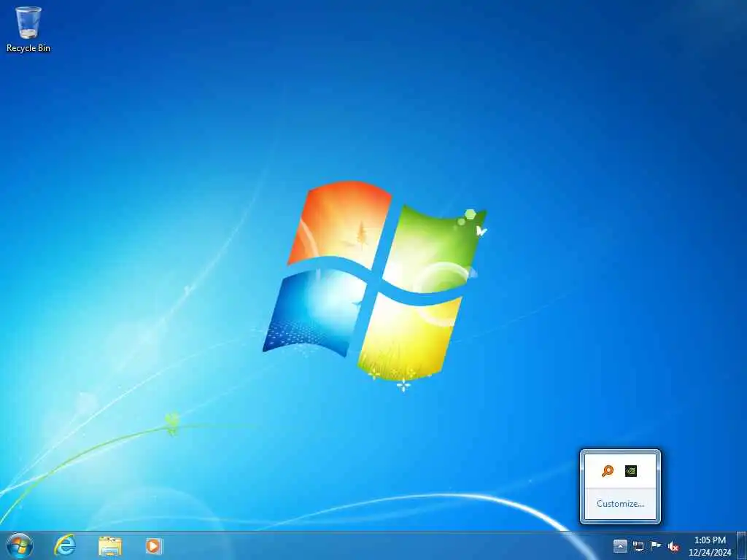The width and height of the screenshot is (747, 560).
Task: Click the muted speaker volume icon
Action: pyautogui.click(x=673, y=547)
